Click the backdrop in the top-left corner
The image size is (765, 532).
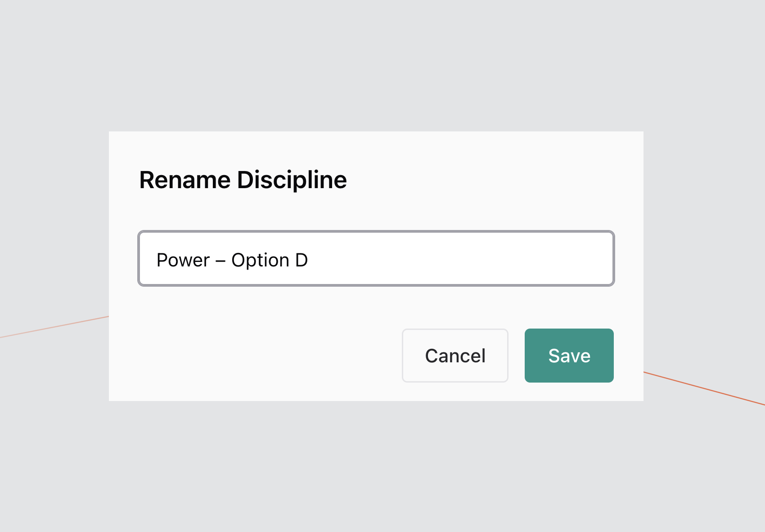[x=27, y=23]
